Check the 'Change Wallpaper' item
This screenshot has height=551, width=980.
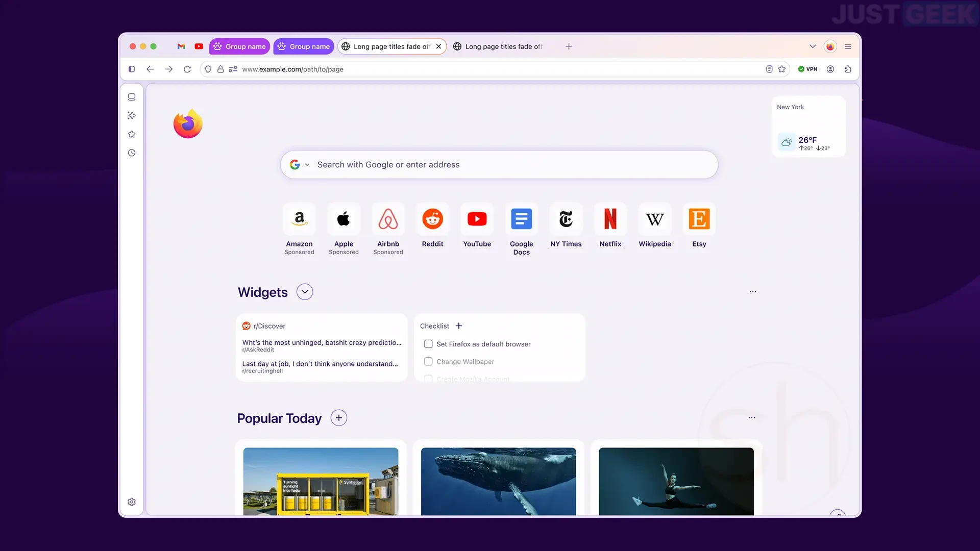(x=428, y=362)
